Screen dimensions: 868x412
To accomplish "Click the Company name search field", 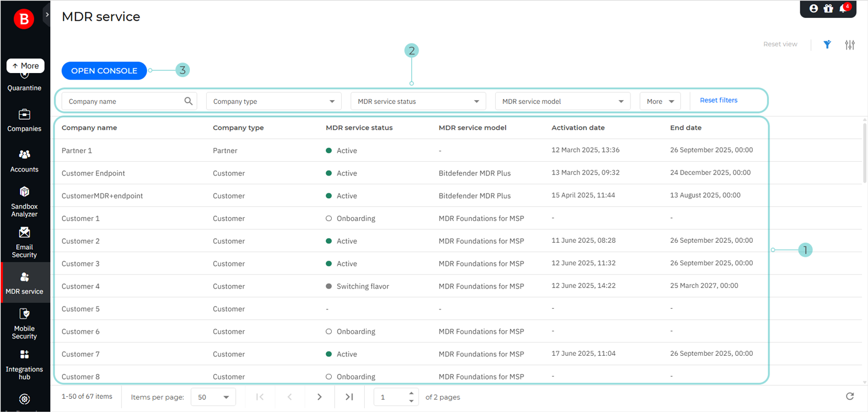I will (x=124, y=101).
